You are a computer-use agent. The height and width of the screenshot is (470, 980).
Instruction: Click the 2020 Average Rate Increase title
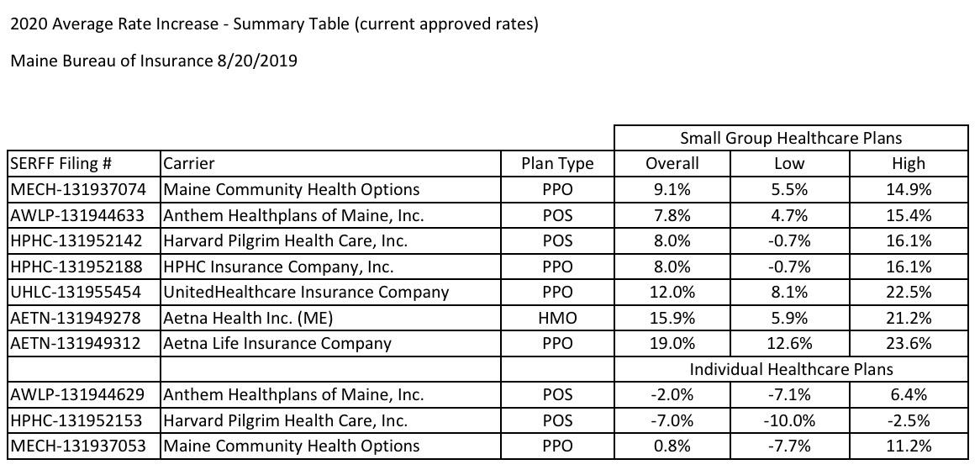(274, 24)
